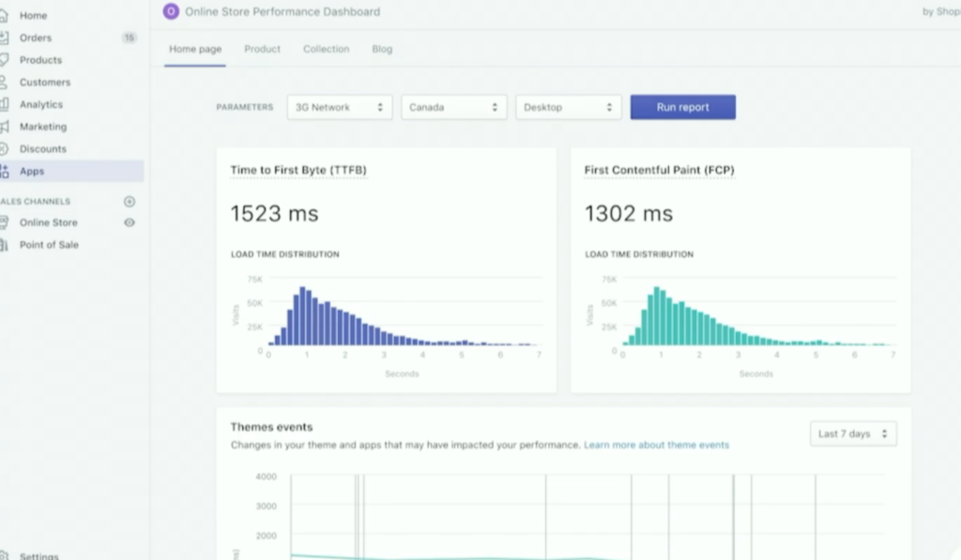Switch to the Blog tab
This screenshot has height=560, width=961.
[x=382, y=49]
